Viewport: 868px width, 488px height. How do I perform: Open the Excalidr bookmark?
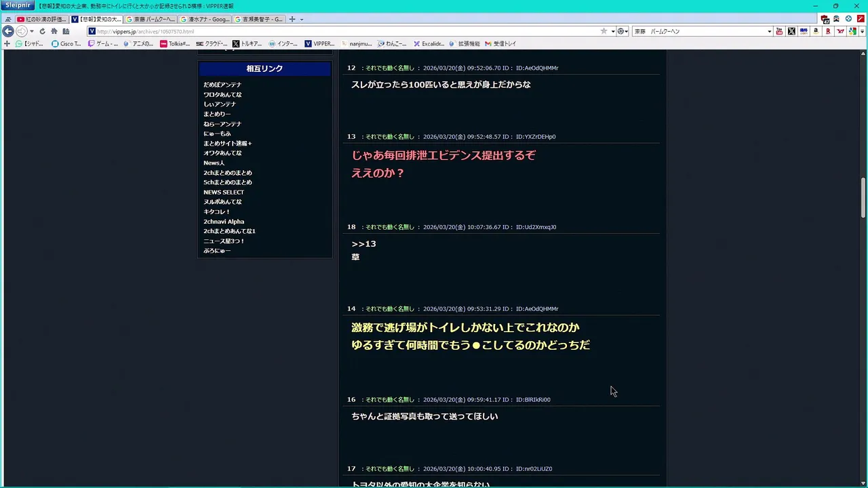coord(429,43)
